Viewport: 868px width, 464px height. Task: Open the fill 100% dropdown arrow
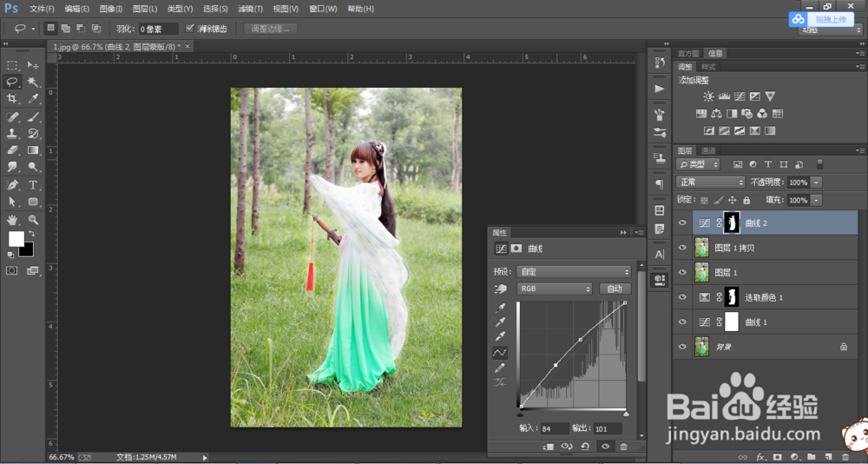tap(817, 200)
